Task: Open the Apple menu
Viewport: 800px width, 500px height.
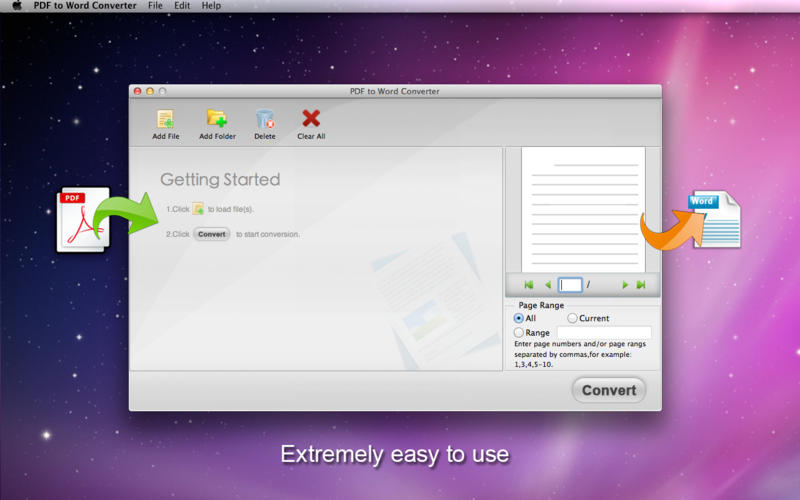Action: coord(17,6)
